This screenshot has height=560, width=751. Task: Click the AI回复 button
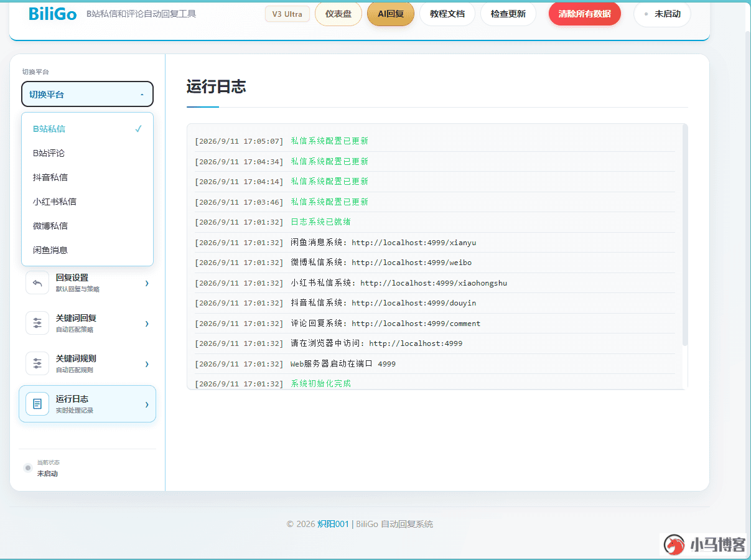(x=391, y=14)
